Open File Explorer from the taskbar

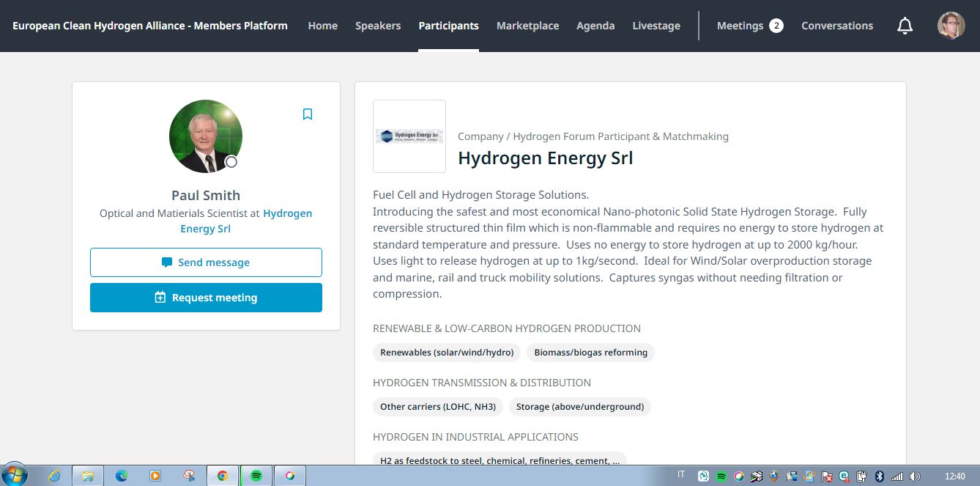pyautogui.click(x=87, y=476)
